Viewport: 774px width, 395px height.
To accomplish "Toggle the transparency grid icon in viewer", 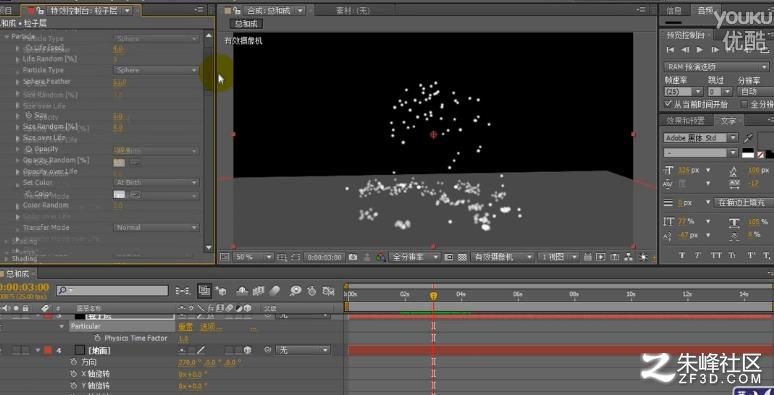I will click(462, 257).
